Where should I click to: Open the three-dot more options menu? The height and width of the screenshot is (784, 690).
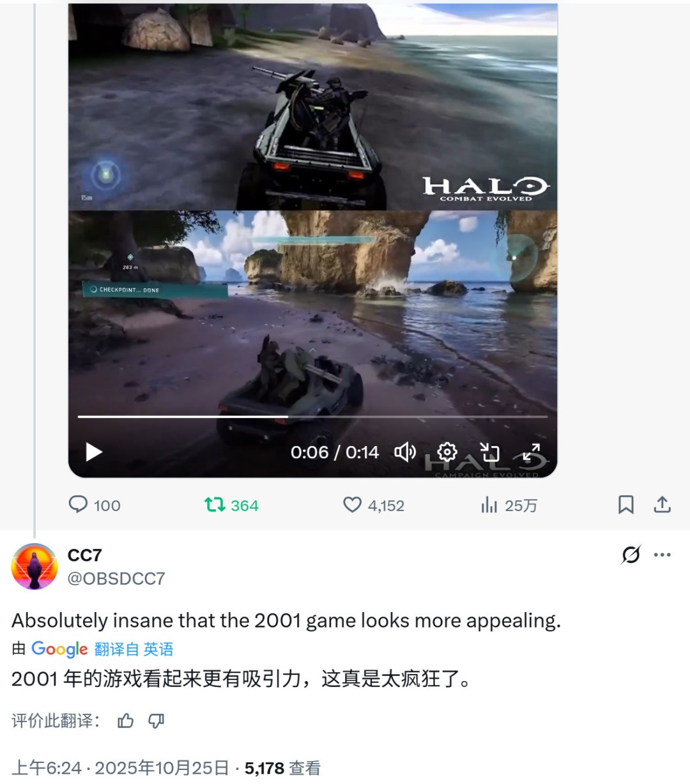(x=663, y=555)
